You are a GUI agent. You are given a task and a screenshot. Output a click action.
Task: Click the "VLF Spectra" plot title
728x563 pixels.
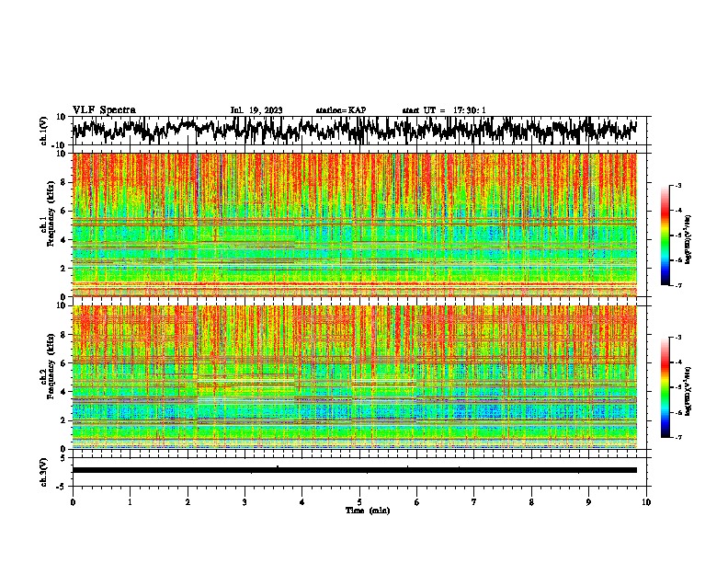click(x=105, y=109)
